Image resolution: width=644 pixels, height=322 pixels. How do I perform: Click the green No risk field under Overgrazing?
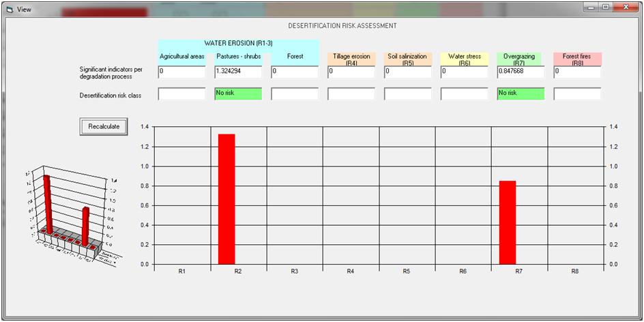click(521, 94)
